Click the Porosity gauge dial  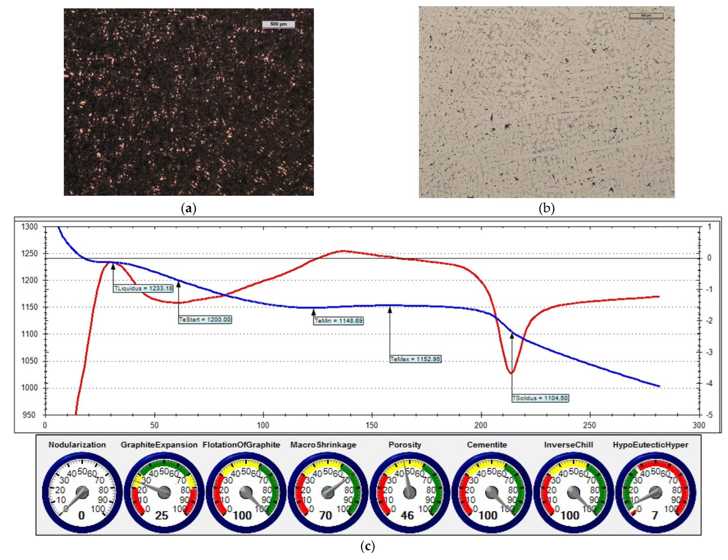(x=410, y=492)
